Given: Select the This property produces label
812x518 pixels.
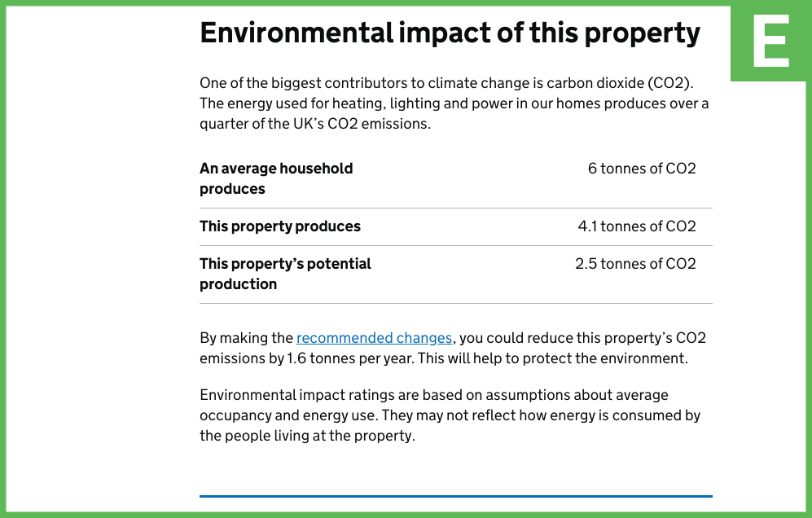Looking at the screenshot, I should [x=280, y=226].
